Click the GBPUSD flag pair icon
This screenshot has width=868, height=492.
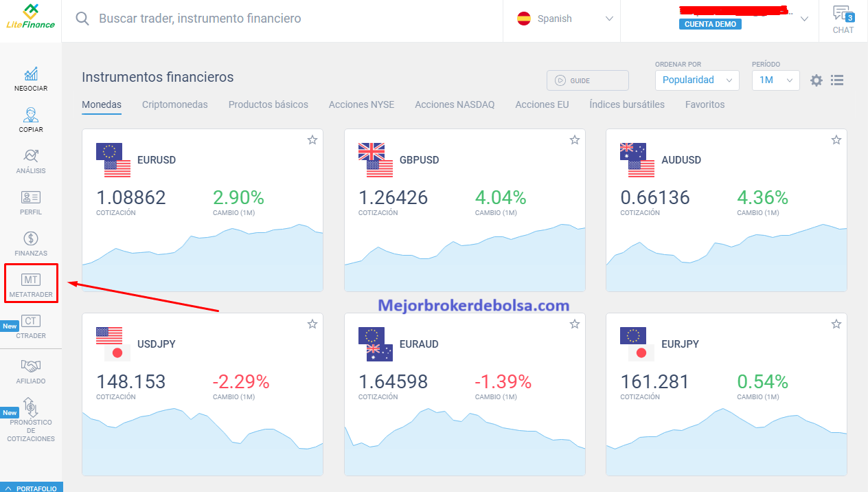[375, 160]
